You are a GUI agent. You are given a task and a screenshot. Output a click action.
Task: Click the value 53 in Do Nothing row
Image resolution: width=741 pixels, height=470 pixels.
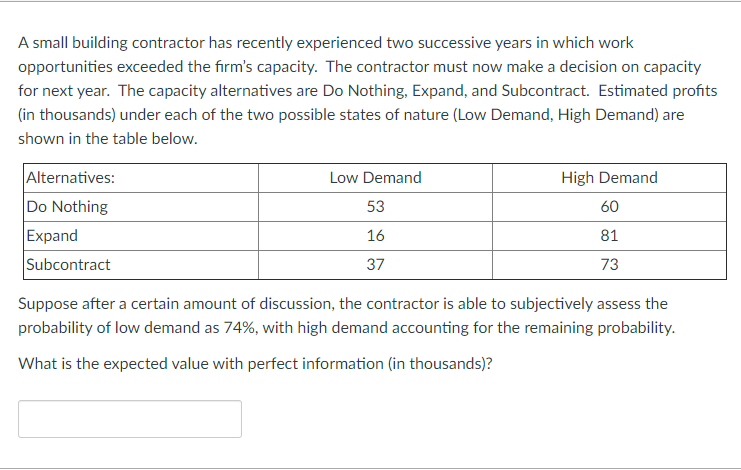coord(375,206)
